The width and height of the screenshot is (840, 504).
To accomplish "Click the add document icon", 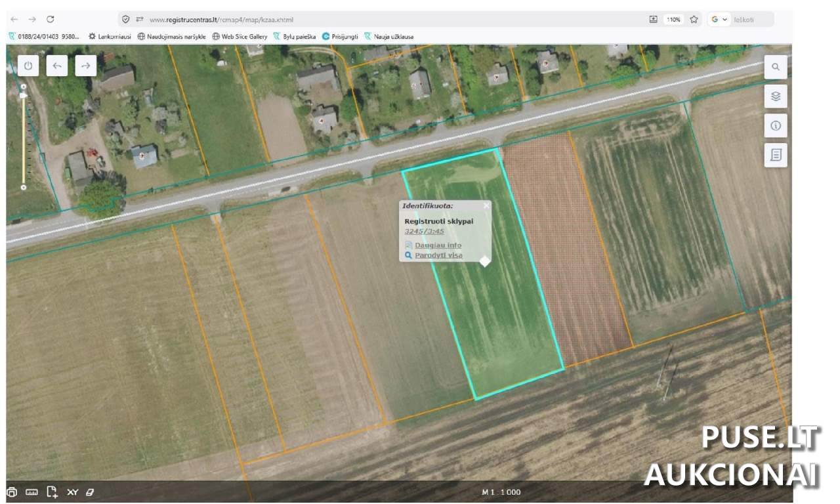I will [x=52, y=492].
